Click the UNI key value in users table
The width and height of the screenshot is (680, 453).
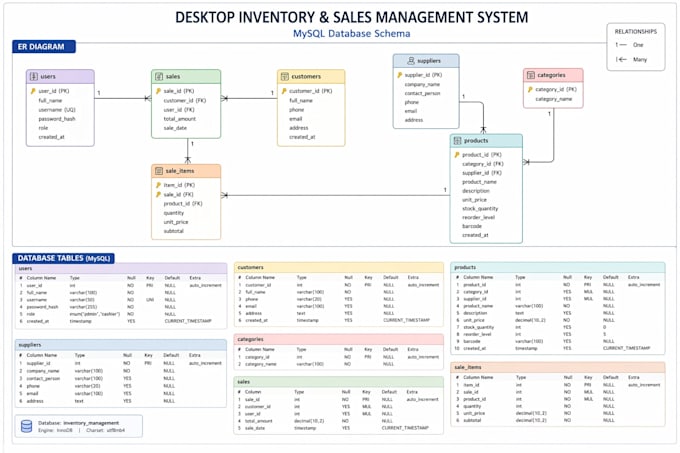(x=150, y=300)
